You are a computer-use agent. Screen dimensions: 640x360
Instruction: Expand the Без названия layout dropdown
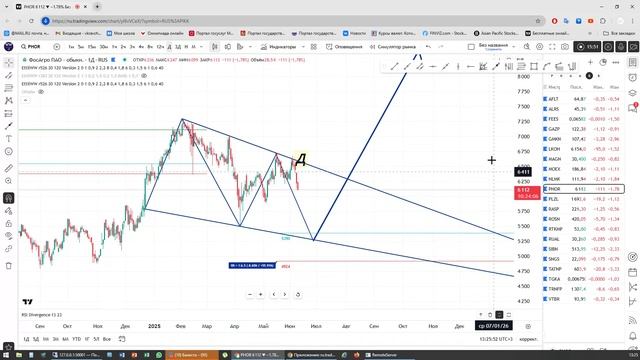pyautogui.click(x=513, y=47)
